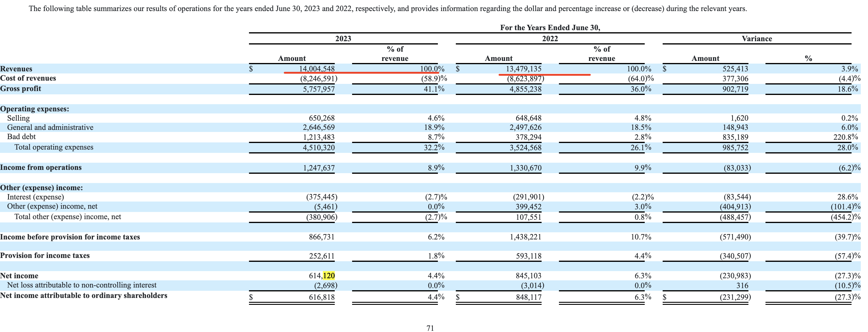Click the Income from operations label

[41, 167]
